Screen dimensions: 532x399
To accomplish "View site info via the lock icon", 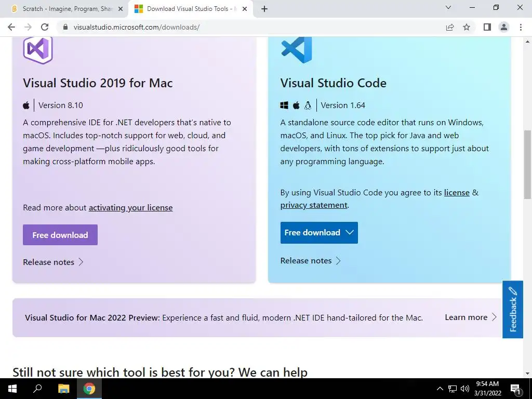I will tap(65, 27).
